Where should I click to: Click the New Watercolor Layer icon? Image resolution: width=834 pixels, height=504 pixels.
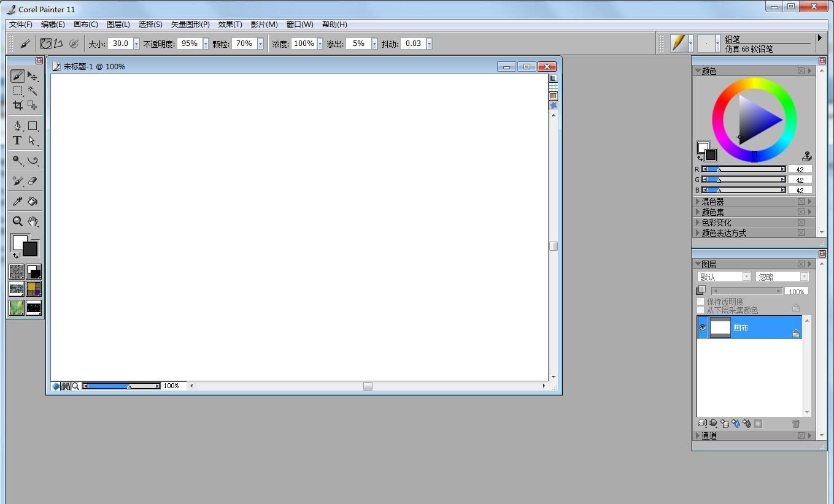tap(736, 424)
